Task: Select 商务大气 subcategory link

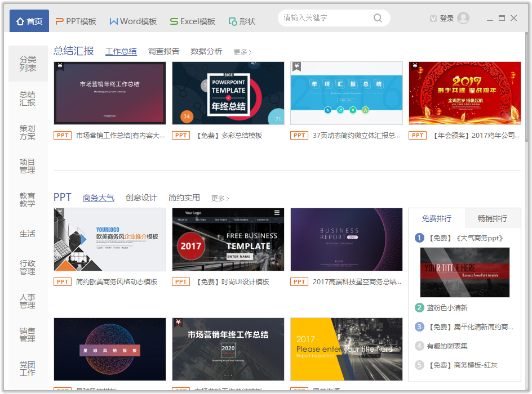Action: click(x=99, y=198)
